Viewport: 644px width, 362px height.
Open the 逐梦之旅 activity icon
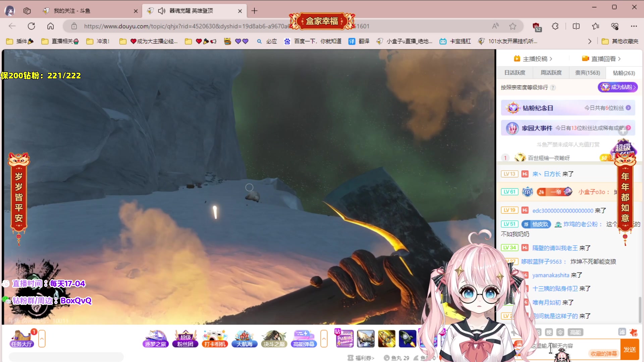[155, 339]
